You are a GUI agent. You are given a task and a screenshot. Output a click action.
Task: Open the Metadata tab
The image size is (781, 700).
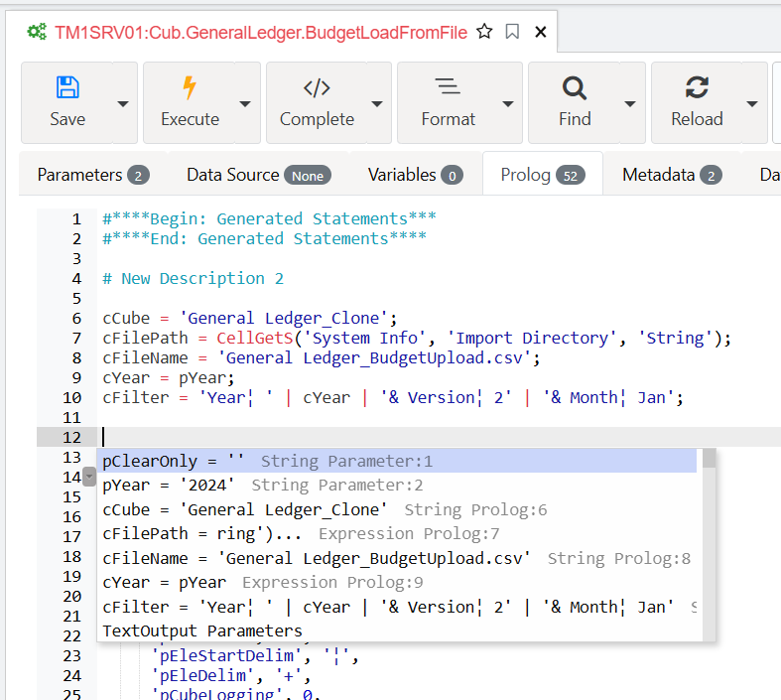672,175
